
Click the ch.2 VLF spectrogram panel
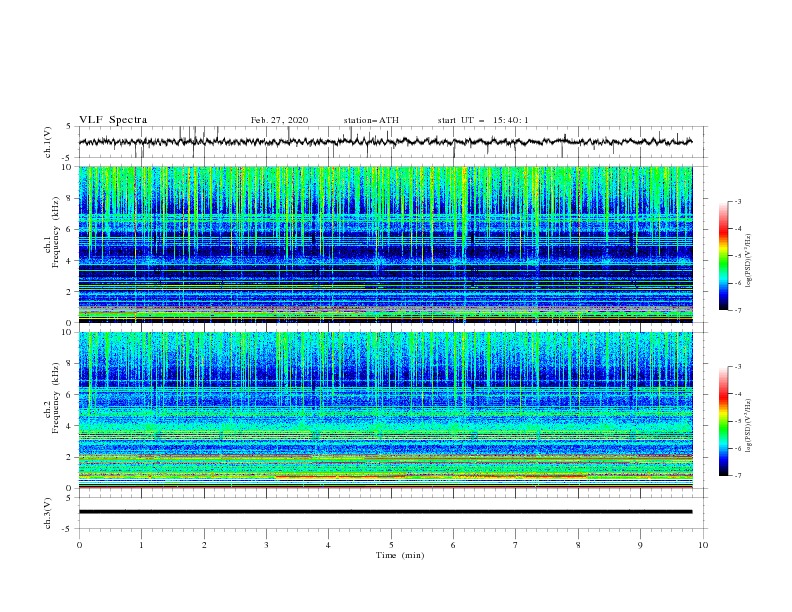(x=385, y=410)
